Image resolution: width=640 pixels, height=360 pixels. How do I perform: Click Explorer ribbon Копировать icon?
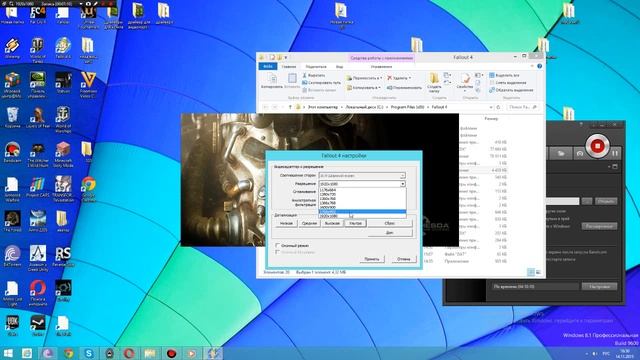coord(271,81)
